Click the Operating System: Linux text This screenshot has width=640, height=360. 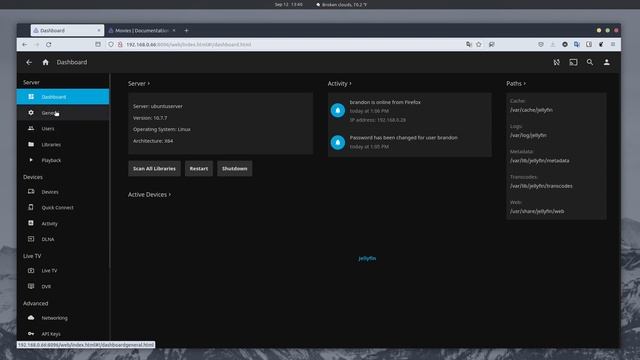pyautogui.click(x=162, y=129)
